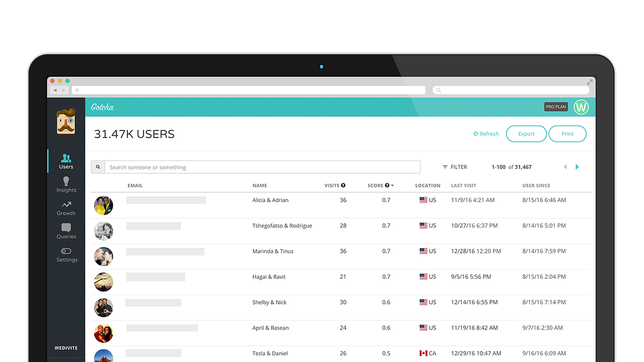Click the PRO PLAN badge
This screenshot has width=644, height=362.
[x=556, y=107]
